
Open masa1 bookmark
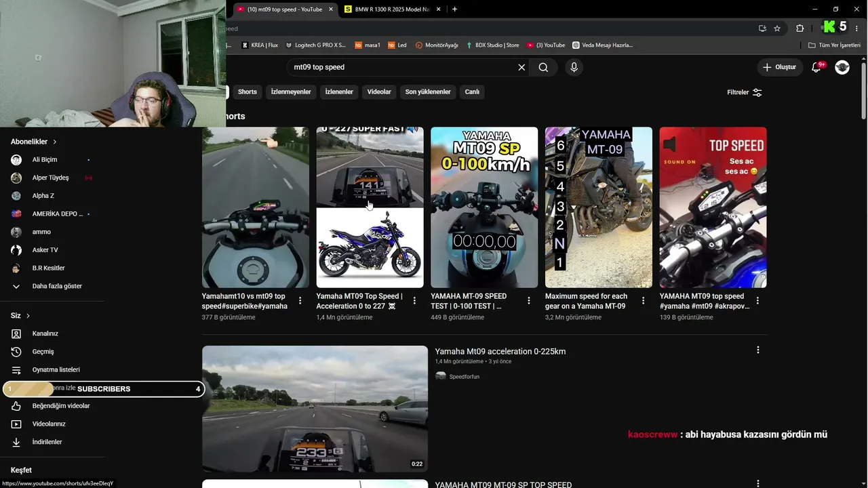pyautogui.click(x=368, y=45)
